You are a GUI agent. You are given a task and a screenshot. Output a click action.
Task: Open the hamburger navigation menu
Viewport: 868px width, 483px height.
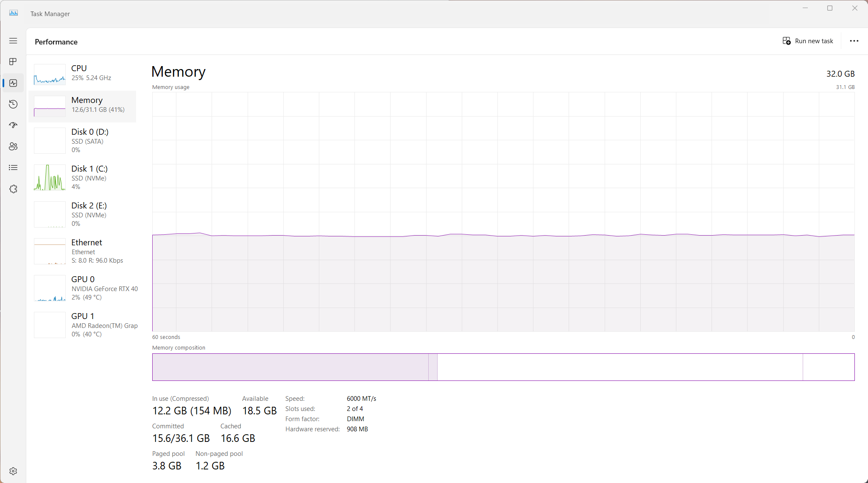point(13,41)
